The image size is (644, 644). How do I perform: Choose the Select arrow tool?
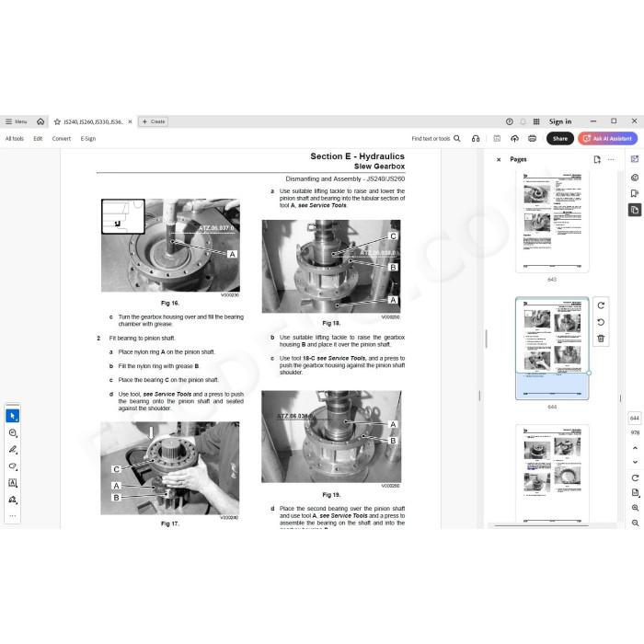click(12, 416)
